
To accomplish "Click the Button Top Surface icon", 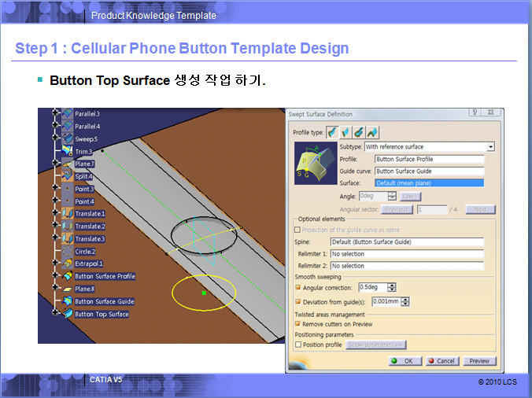I will pyautogui.click(x=68, y=314).
